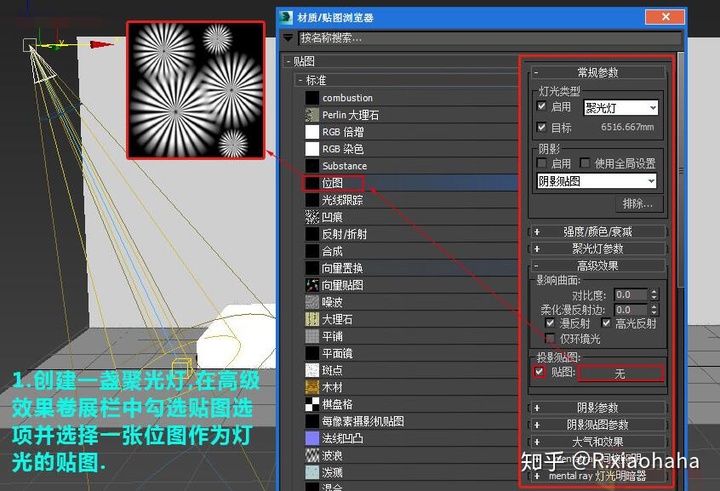The width and height of the screenshot is (720, 491).
Task: Click the 排除... button
Action: [x=638, y=204]
